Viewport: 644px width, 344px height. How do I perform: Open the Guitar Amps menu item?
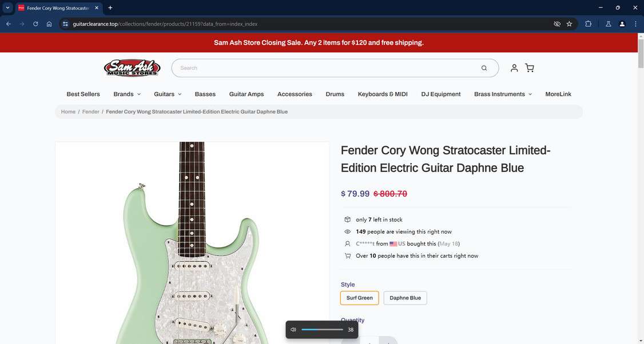coord(247,94)
